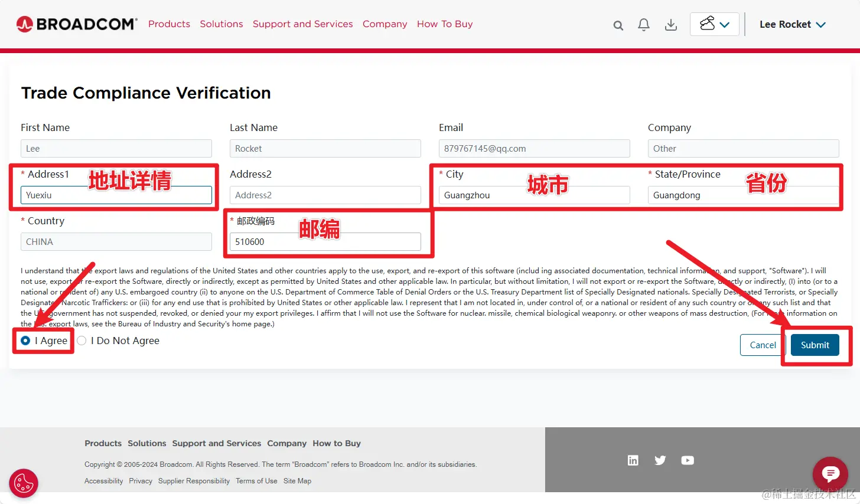
Task: Click the footer Company link
Action: pyautogui.click(x=286, y=443)
